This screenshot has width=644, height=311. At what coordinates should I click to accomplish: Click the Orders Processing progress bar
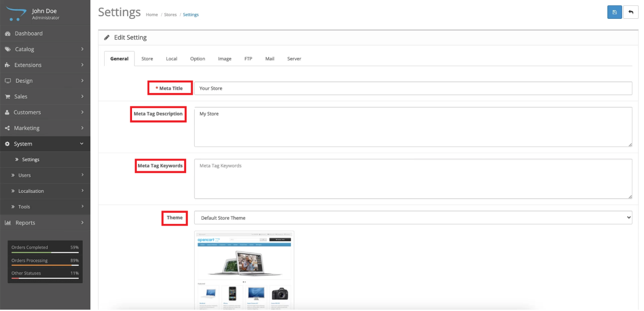[x=45, y=265]
